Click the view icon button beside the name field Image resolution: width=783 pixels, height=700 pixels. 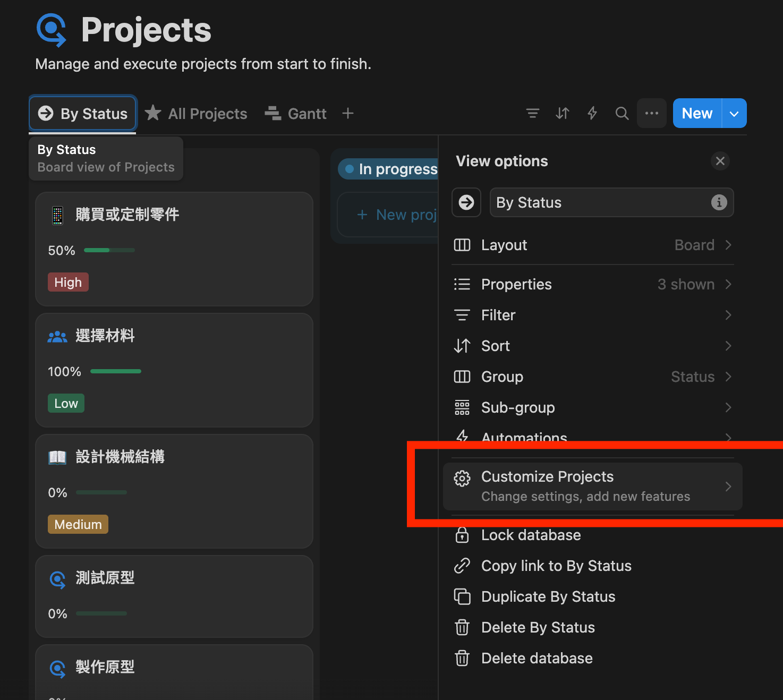(466, 202)
